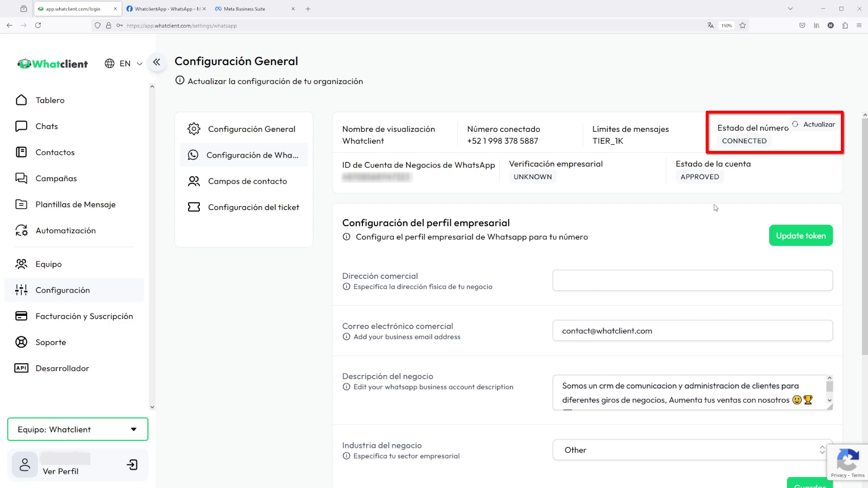The width and height of the screenshot is (868, 488).
Task: Click the info icon beside Actualizar la configuración
Action: (x=180, y=80)
